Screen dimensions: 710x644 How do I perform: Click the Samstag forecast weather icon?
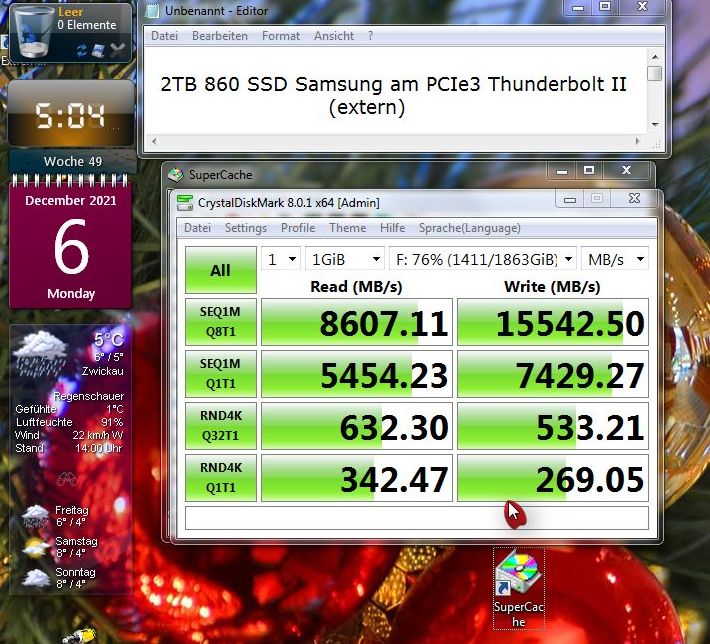point(35,547)
